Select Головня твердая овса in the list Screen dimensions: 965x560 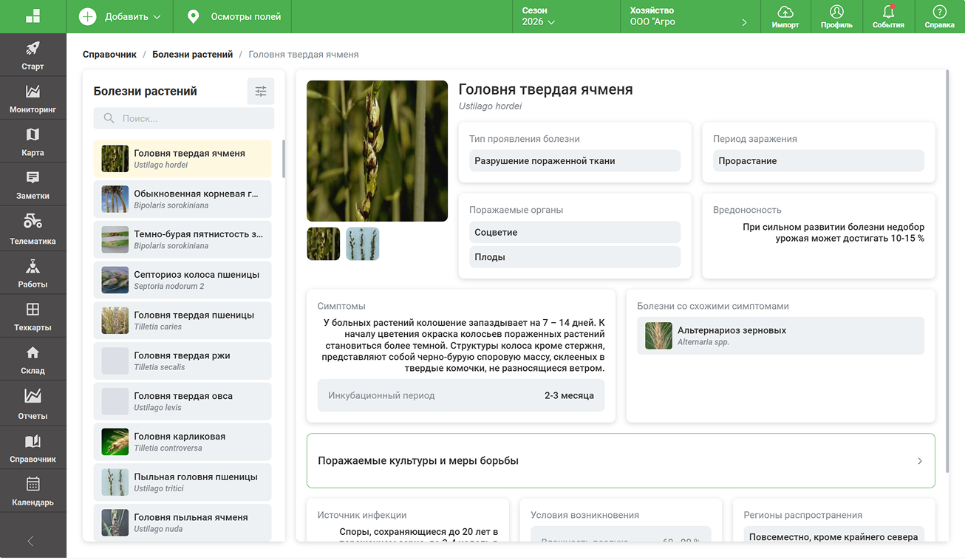(x=183, y=401)
